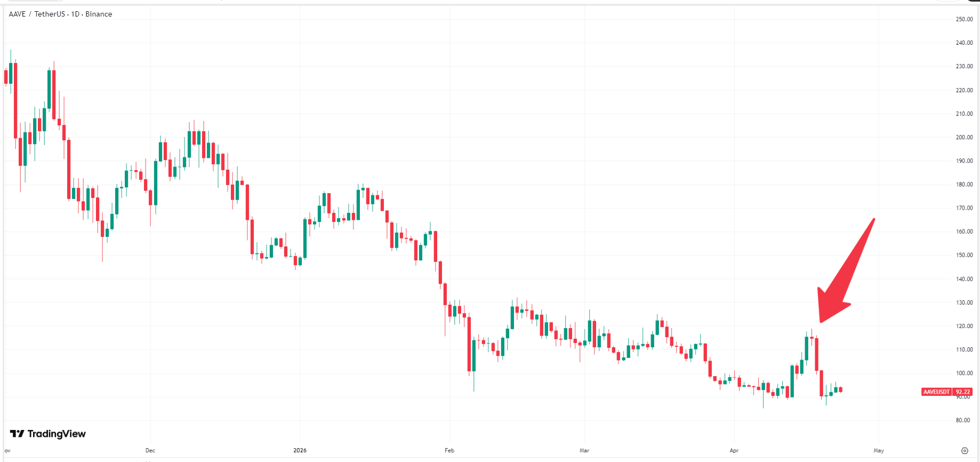Click the 92.22 current price tag

pos(963,392)
